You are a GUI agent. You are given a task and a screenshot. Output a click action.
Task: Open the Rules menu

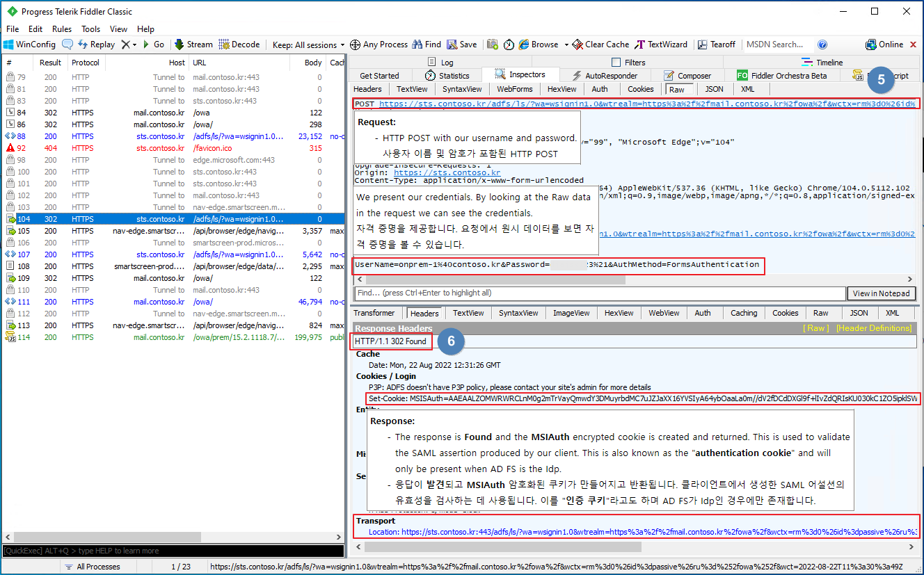click(x=62, y=29)
